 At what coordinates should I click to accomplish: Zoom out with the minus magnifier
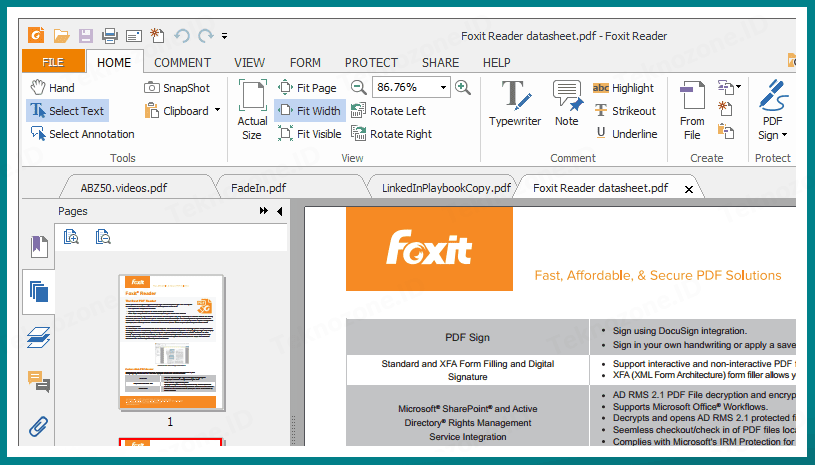click(358, 87)
